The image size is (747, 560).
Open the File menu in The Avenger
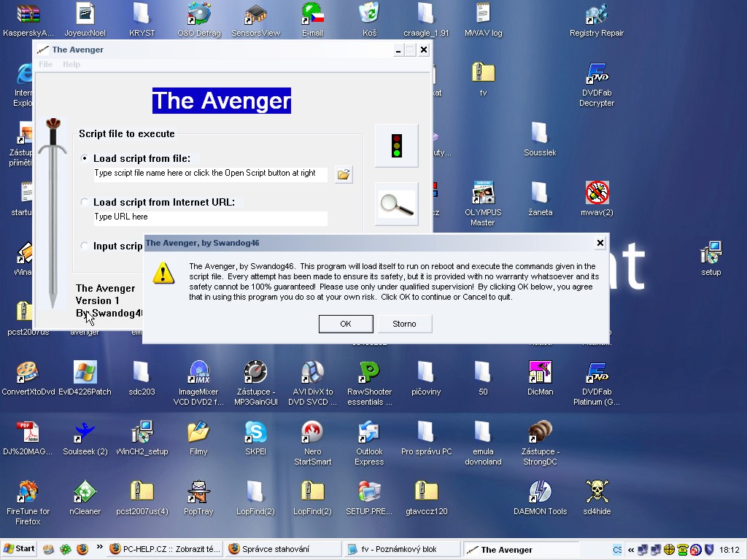(45, 64)
